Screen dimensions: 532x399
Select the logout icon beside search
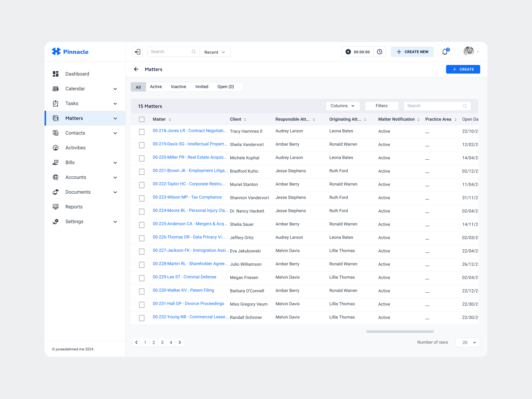coord(137,51)
